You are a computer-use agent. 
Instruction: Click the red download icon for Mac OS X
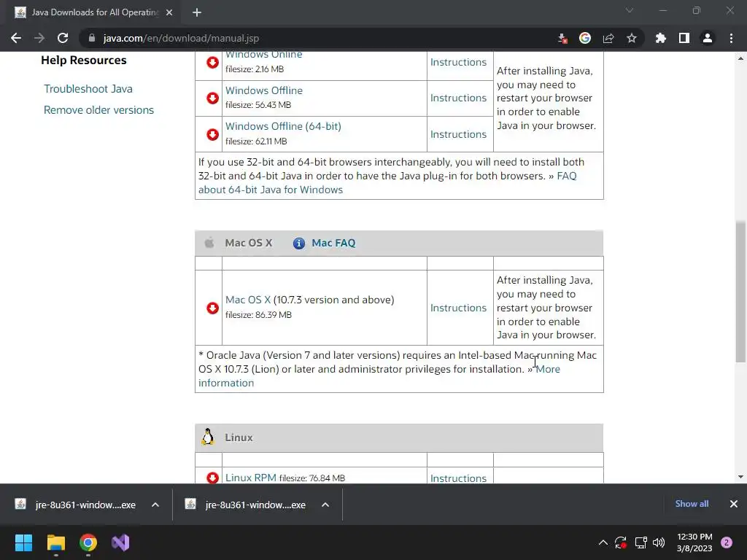coord(212,308)
